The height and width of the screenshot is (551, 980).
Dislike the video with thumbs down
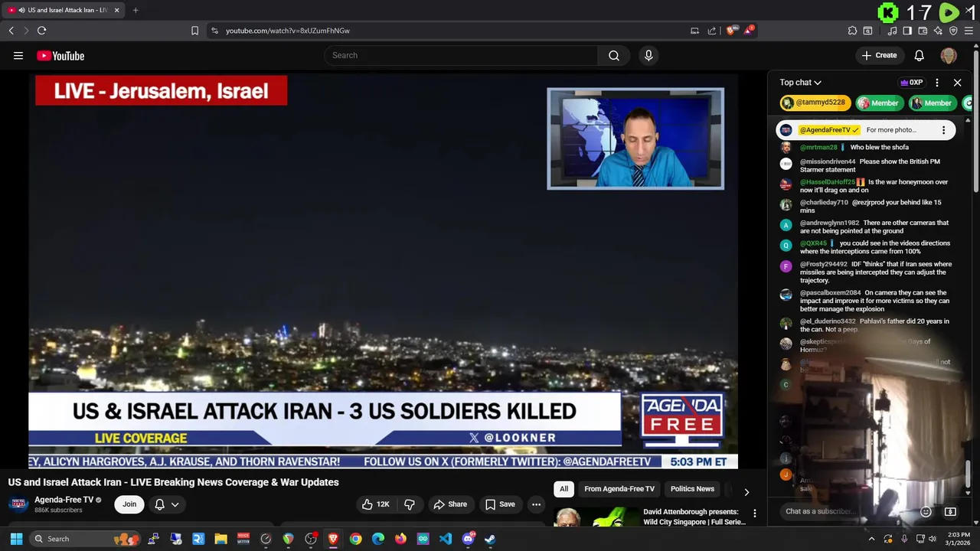point(410,504)
